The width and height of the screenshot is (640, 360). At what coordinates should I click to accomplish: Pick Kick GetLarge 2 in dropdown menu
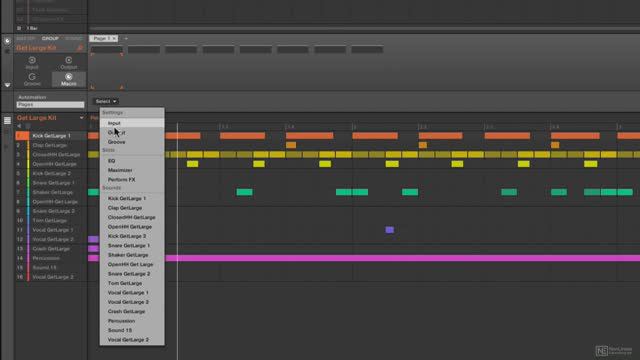pyautogui.click(x=132, y=236)
